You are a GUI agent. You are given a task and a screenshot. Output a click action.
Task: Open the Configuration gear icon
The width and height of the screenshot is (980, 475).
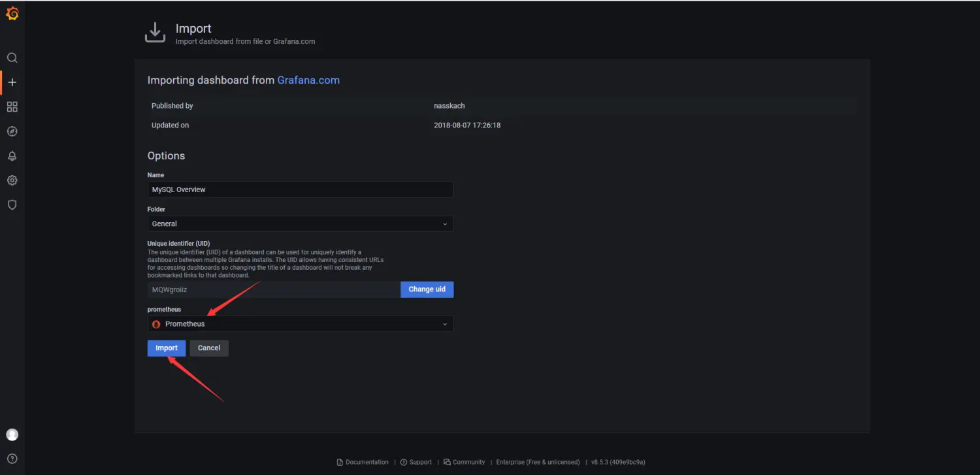tap(12, 180)
